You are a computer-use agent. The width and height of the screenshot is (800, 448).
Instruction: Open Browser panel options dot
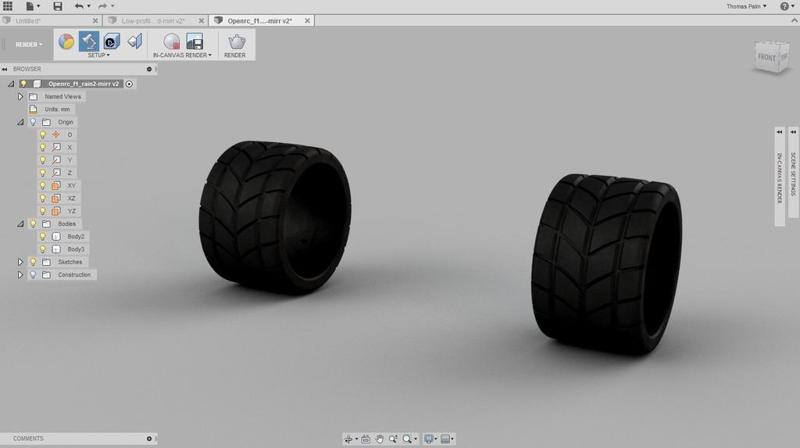[x=149, y=69]
